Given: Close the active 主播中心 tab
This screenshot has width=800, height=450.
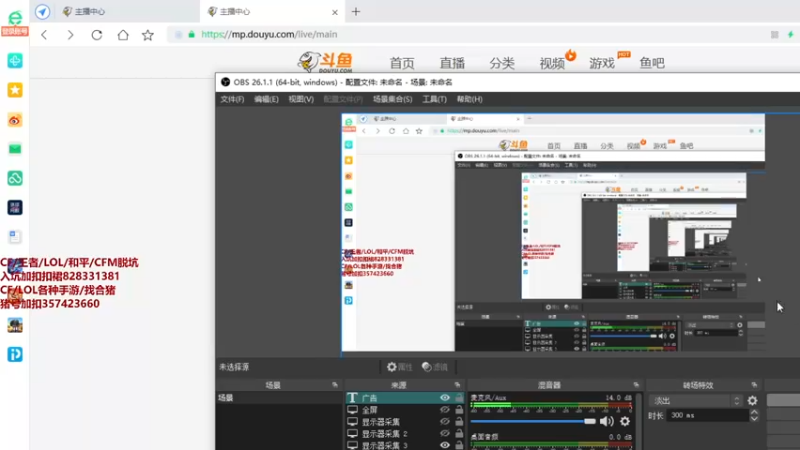Looking at the screenshot, I should pos(335,12).
